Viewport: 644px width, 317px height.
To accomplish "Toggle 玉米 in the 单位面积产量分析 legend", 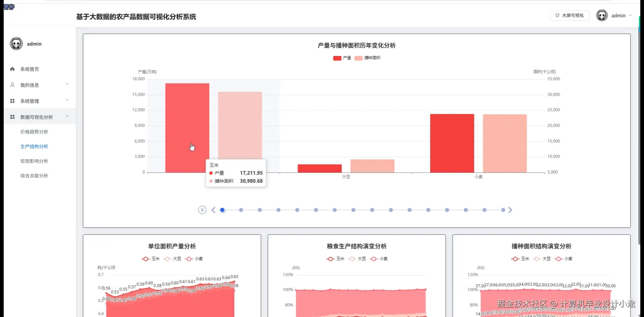I will point(151,259).
